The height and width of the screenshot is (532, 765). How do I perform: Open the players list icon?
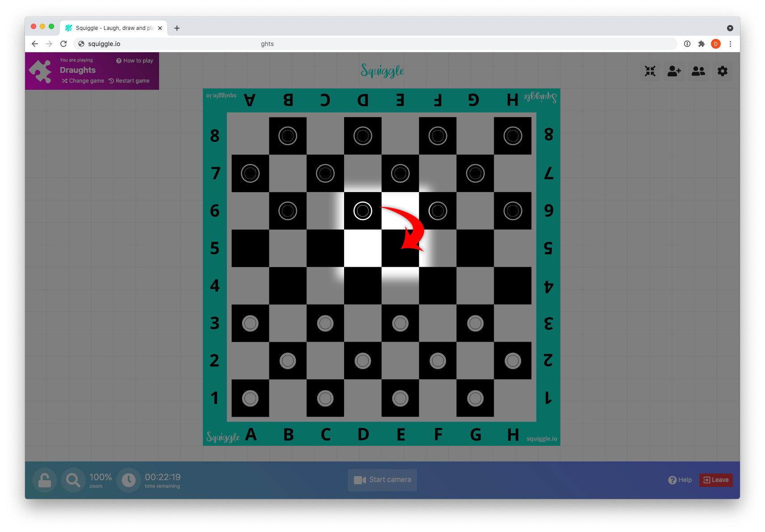click(698, 71)
